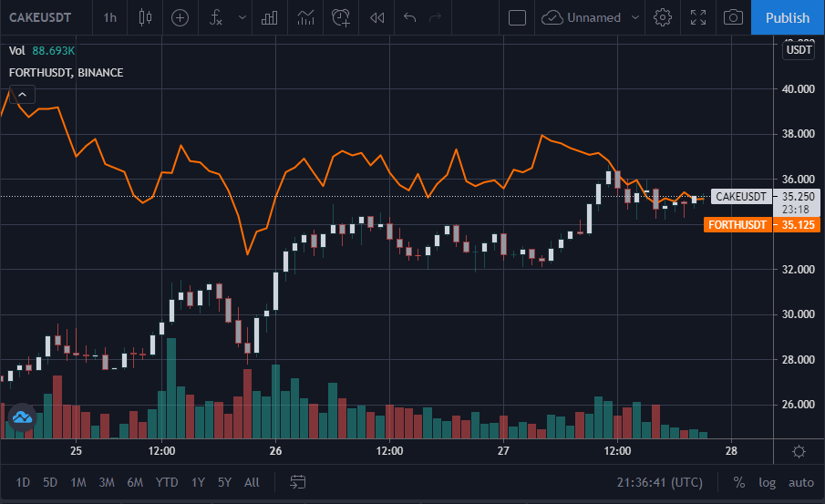Click the CAKEUSDT price label
The width and height of the screenshot is (825, 504).
tap(741, 197)
